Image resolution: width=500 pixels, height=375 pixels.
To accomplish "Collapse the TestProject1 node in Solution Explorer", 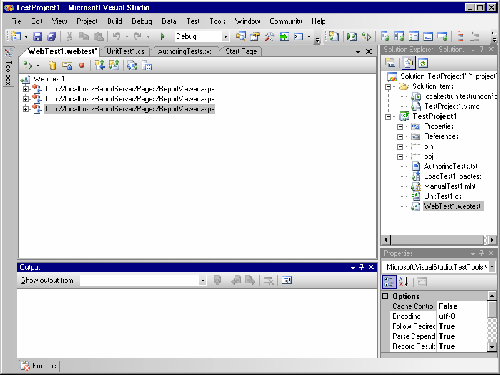I will 388,117.
